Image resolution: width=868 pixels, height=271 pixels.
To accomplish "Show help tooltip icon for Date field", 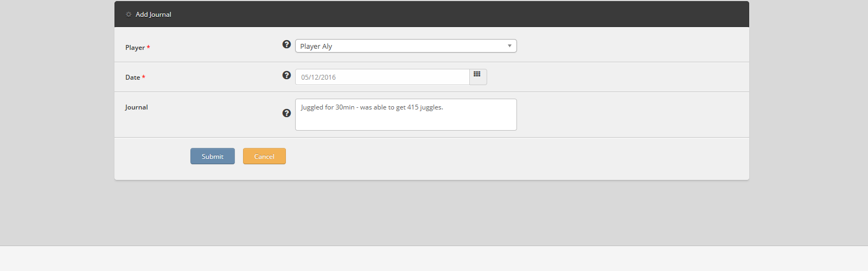I will [x=286, y=75].
